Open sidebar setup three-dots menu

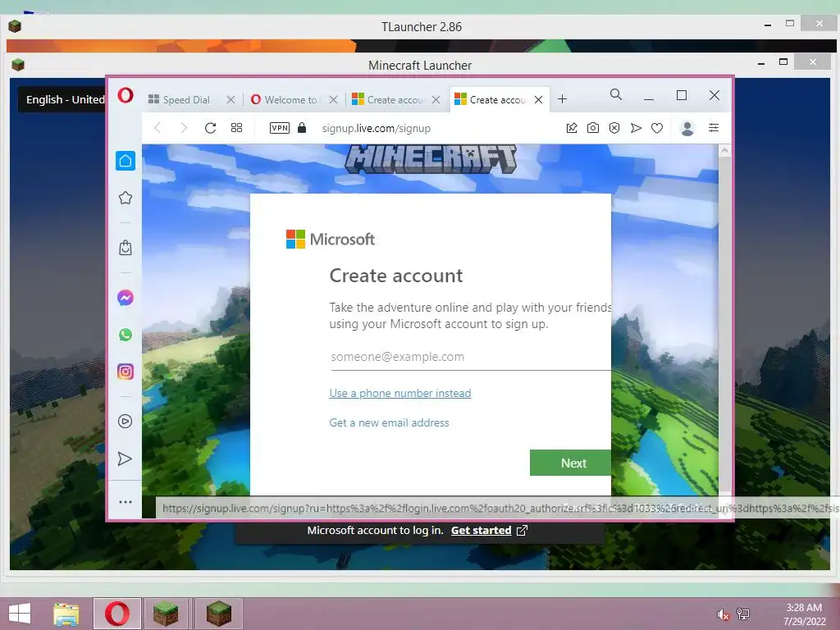point(126,502)
